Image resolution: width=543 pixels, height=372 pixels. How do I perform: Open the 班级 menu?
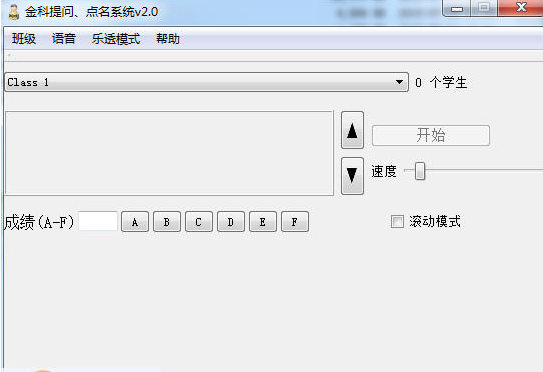[24, 38]
